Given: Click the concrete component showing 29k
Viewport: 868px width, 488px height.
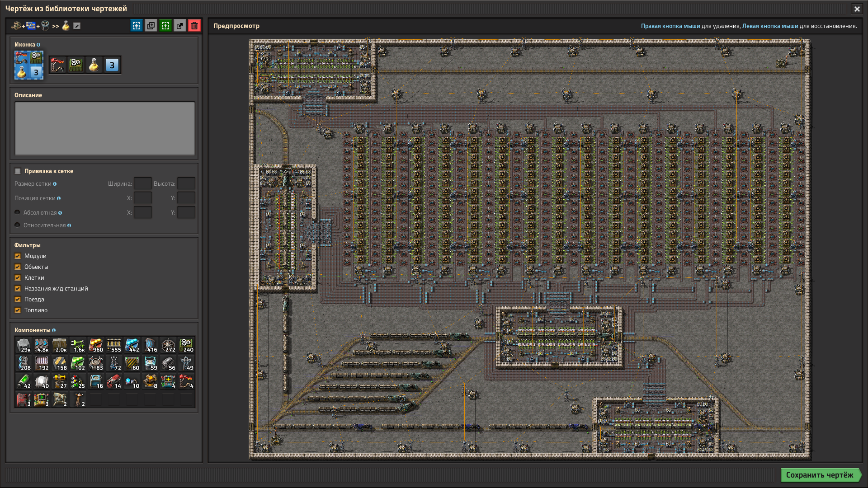Looking at the screenshot, I should click(24, 345).
